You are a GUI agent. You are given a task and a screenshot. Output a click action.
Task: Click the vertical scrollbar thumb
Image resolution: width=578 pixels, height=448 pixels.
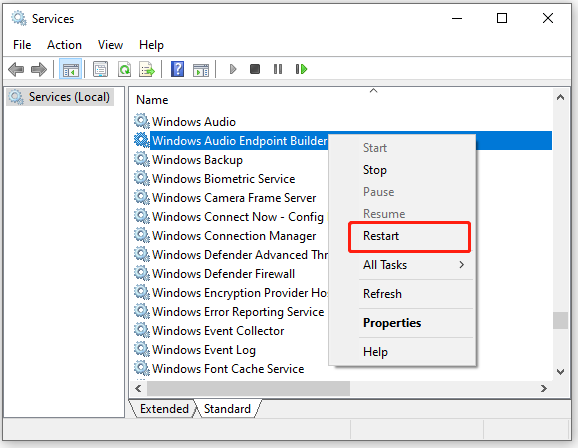pyautogui.click(x=561, y=320)
